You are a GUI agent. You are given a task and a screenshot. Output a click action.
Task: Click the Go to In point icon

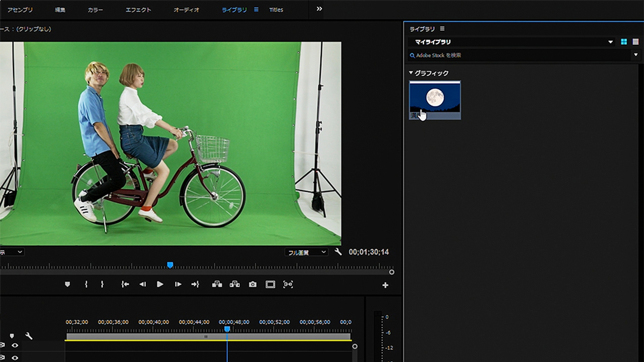pyautogui.click(x=125, y=285)
